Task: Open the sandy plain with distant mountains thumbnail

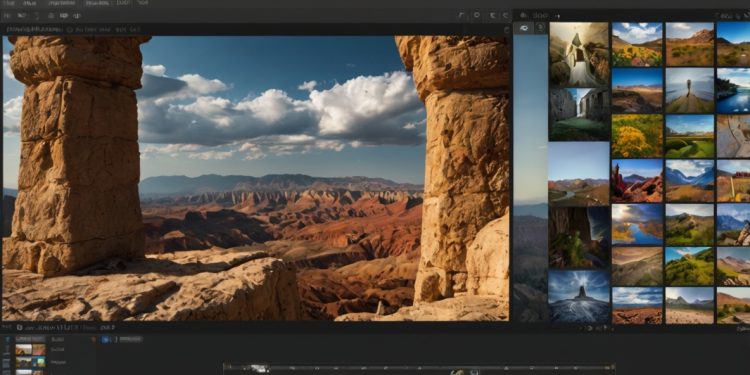Action: 690,305
